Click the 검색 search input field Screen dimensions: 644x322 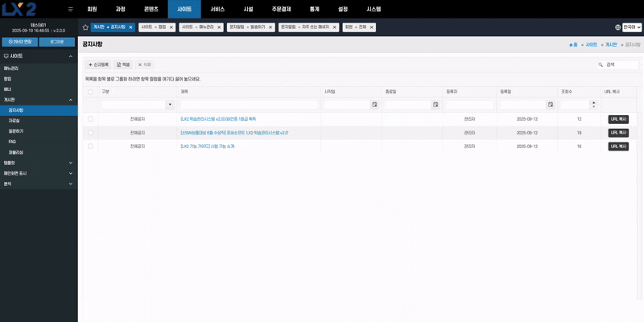[x=621, y=64]
